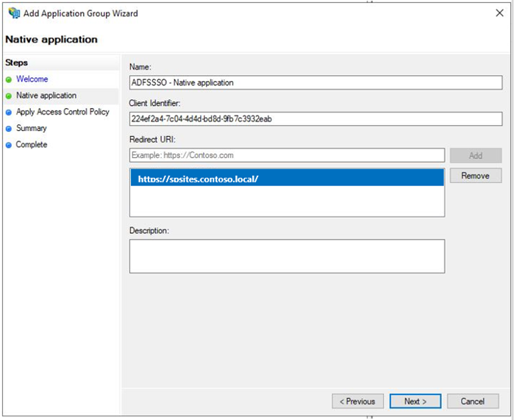Click the blue bullet beside Apply Access Control Policy
Screen dimensions: 514x420
9,113
